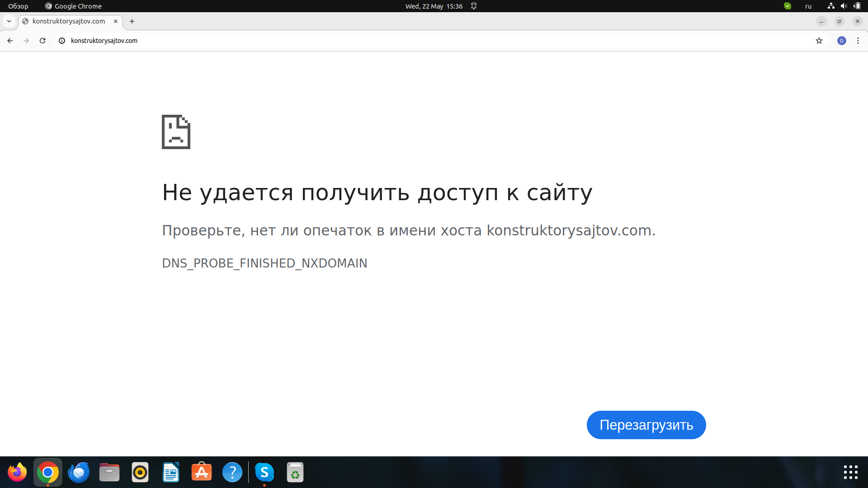Open Skype from the dock
Viewport: 868px width, 488px height.
coord(265,472)
